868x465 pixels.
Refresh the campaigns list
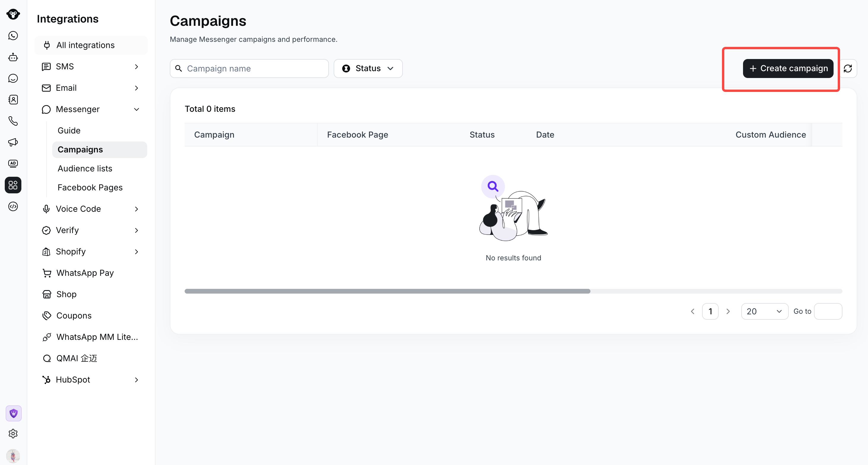click(848, 68)
